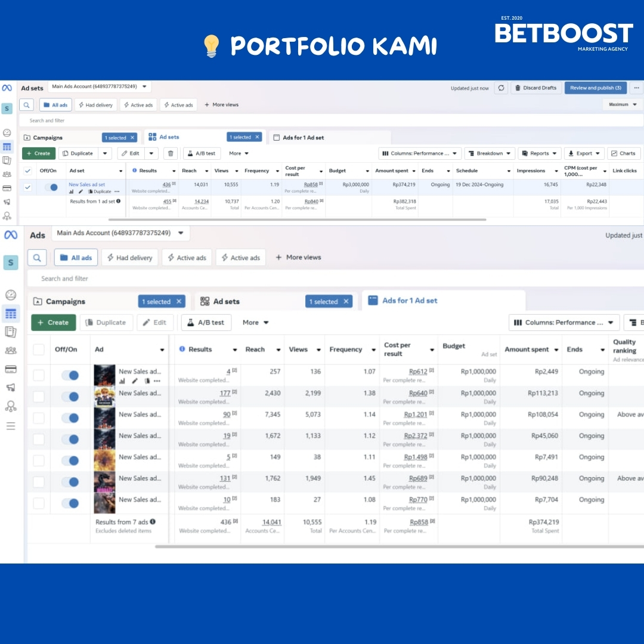Click the horizontal scrollbar under Ads table

pos(399,547)
